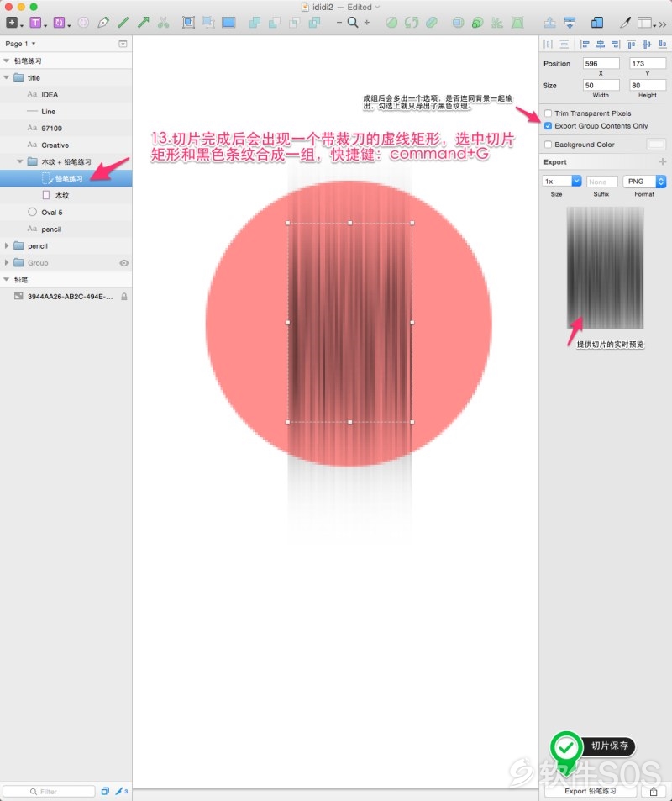Click the Difference boolean operation icon
The image size is (672, 801).
(x=314, y=23)
